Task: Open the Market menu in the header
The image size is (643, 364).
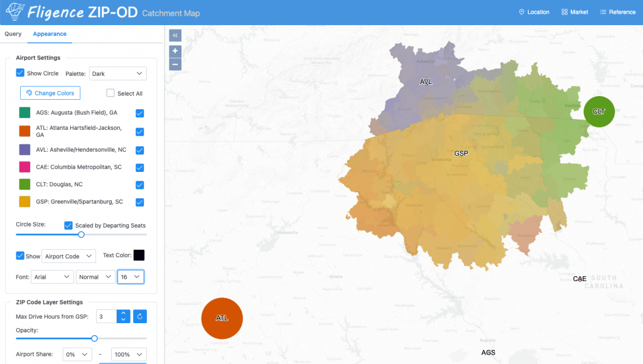Action: coord(575,12)
